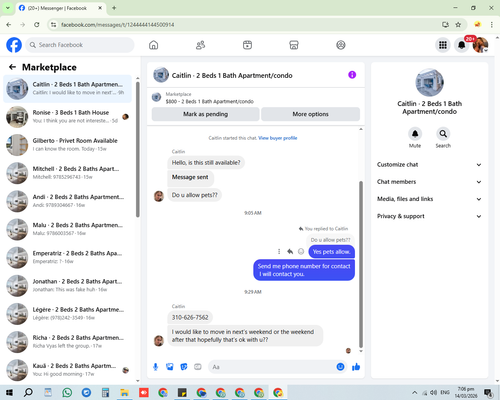The width and height of the screenshot is (500, 400).
Task: Open Kauã 2 Beds 2 Baths chat
Action: pos(67,370)
